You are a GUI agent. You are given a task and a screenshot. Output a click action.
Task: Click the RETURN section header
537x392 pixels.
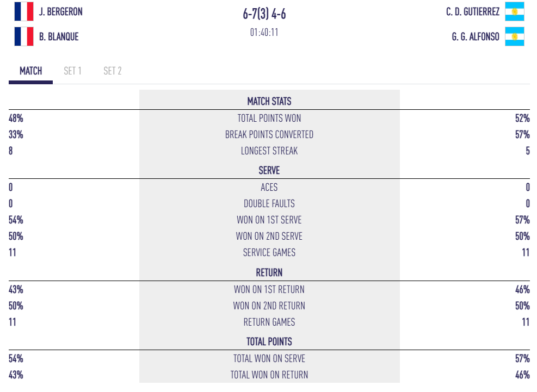pos(269,272)
